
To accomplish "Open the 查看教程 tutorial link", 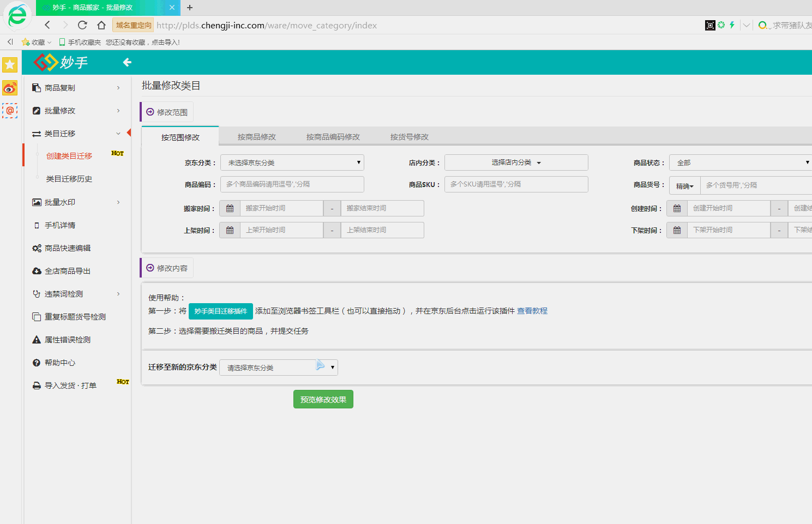I will 532,311.
